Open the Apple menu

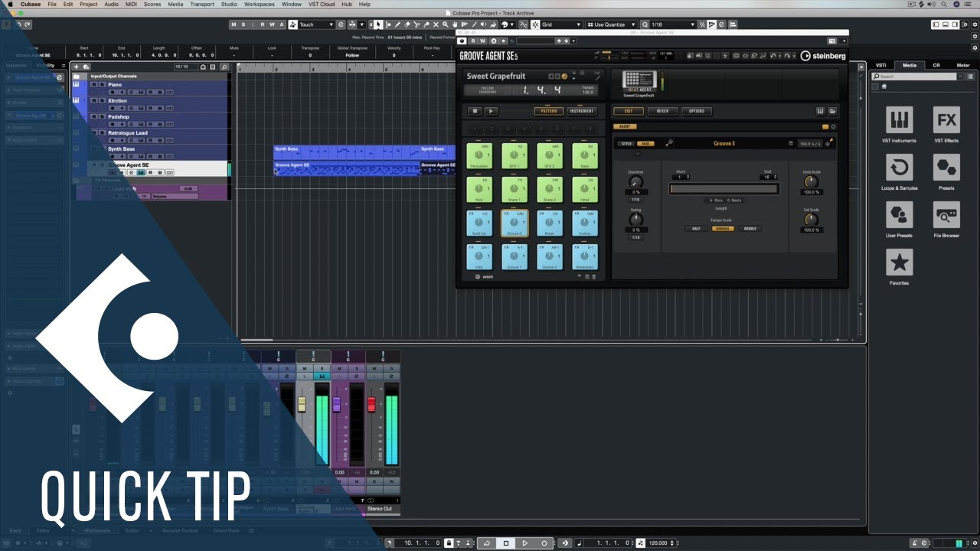pos(9,4)
